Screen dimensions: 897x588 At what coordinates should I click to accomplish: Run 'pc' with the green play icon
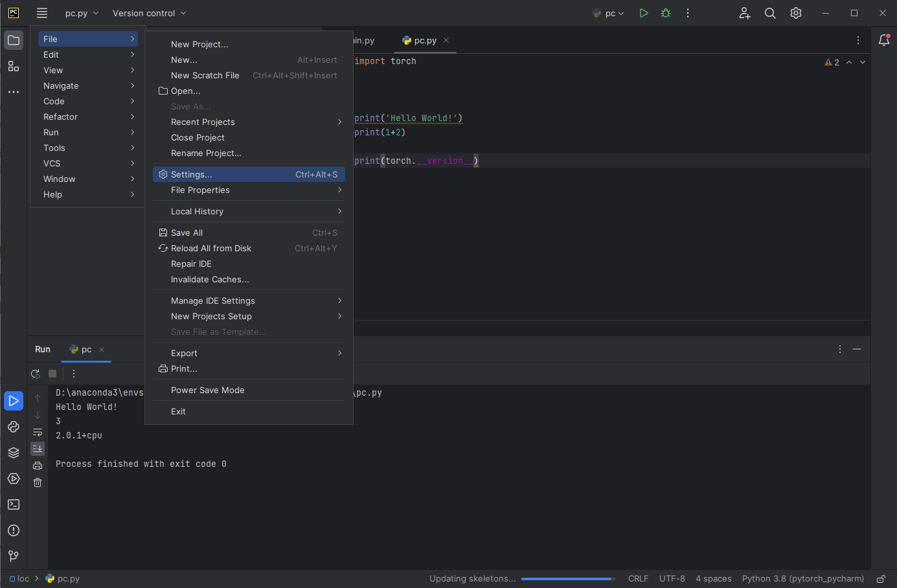point(644,13)
